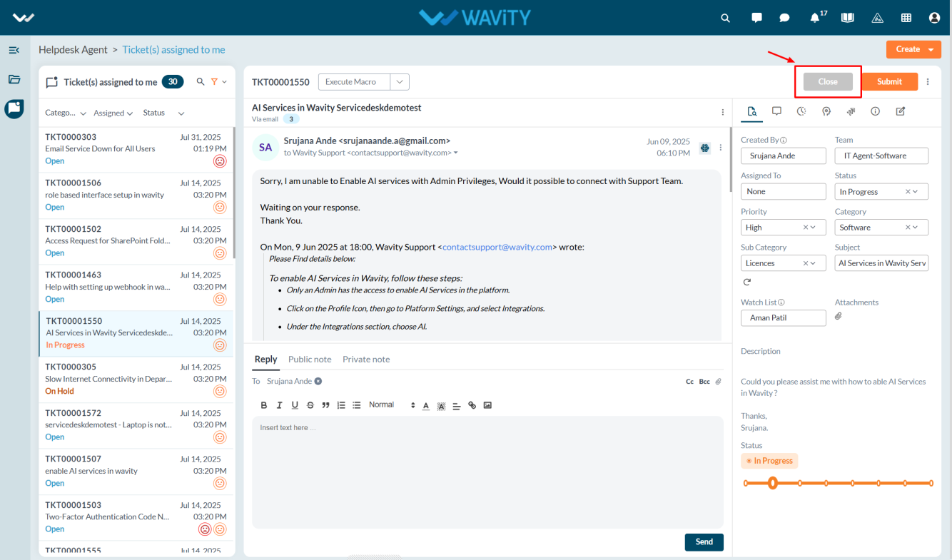Attach file using paperclip beside Bcc

point(719,382)
